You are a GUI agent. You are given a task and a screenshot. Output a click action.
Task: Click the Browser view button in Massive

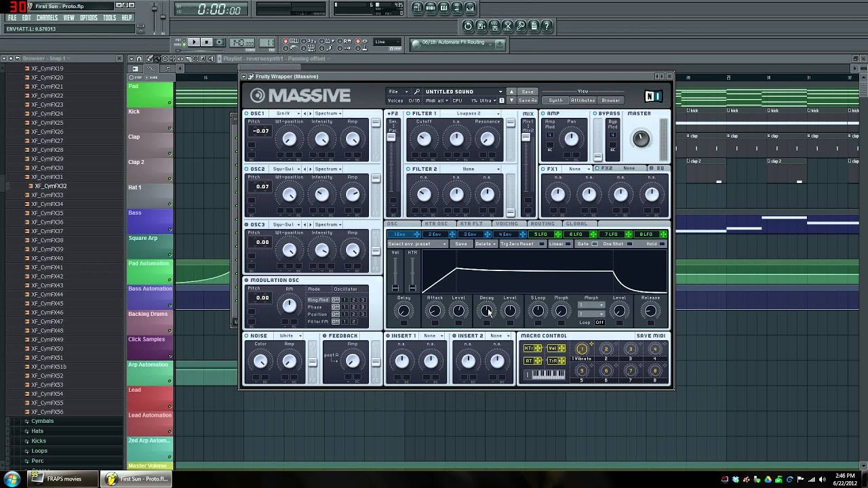(x=611, y=100)
